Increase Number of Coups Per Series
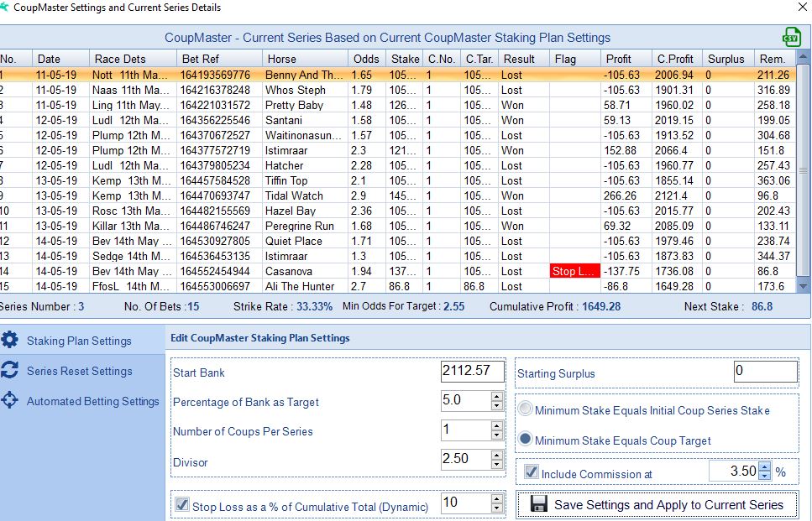 coord(496,426)
